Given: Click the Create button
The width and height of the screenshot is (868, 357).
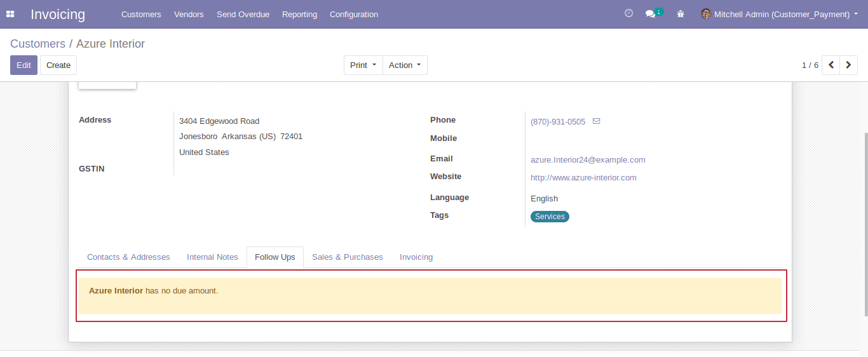Looking at the screenshot, I should point(58,65).
